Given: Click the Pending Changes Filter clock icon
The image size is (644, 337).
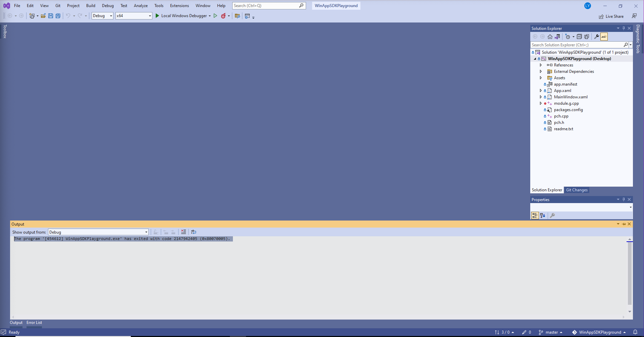Looking at the screenshot, I should 568,37.
